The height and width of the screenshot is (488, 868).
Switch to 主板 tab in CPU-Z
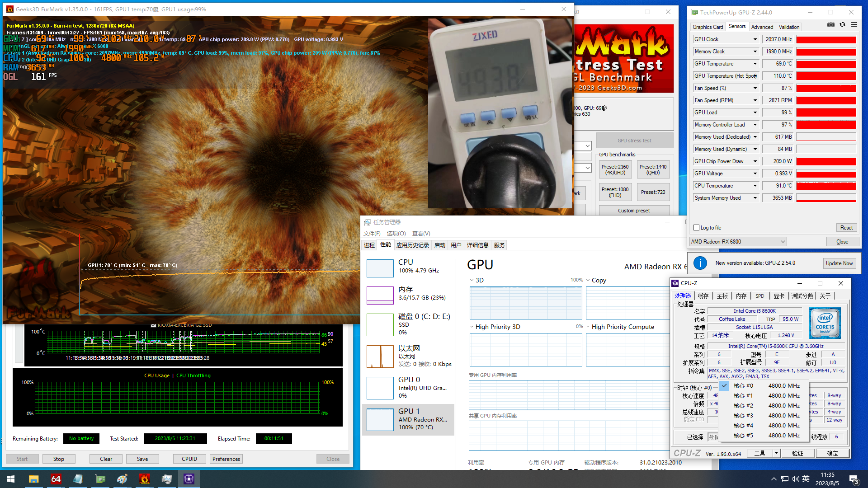click(722, 296)
